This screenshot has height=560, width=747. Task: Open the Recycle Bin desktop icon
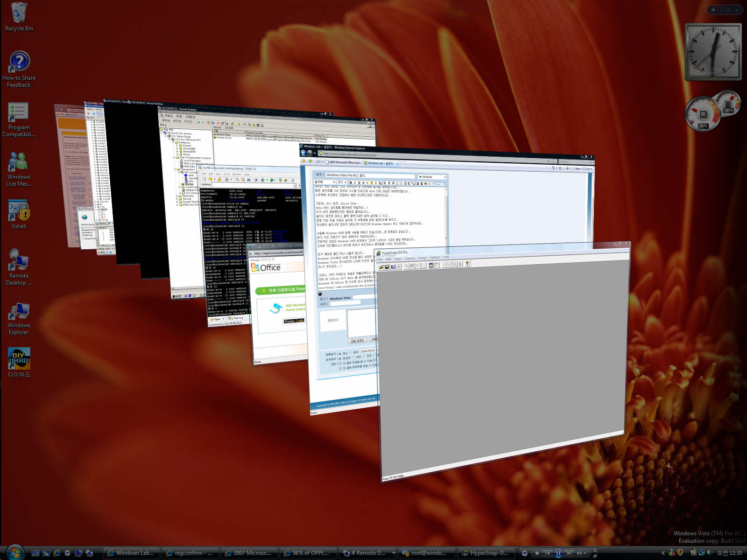[x=19, y=18]
